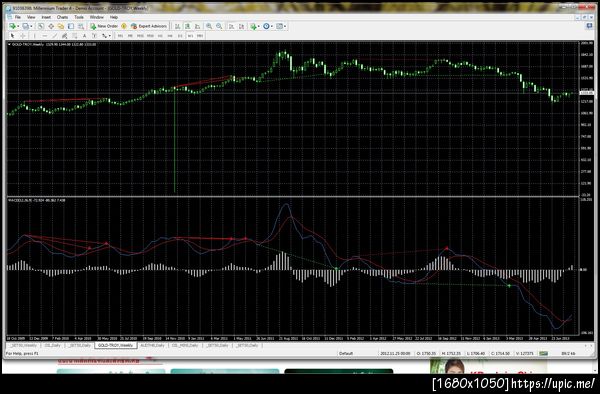600x394 pixels.
Task: Click the Periods clock icon
Action: [266, 26]
